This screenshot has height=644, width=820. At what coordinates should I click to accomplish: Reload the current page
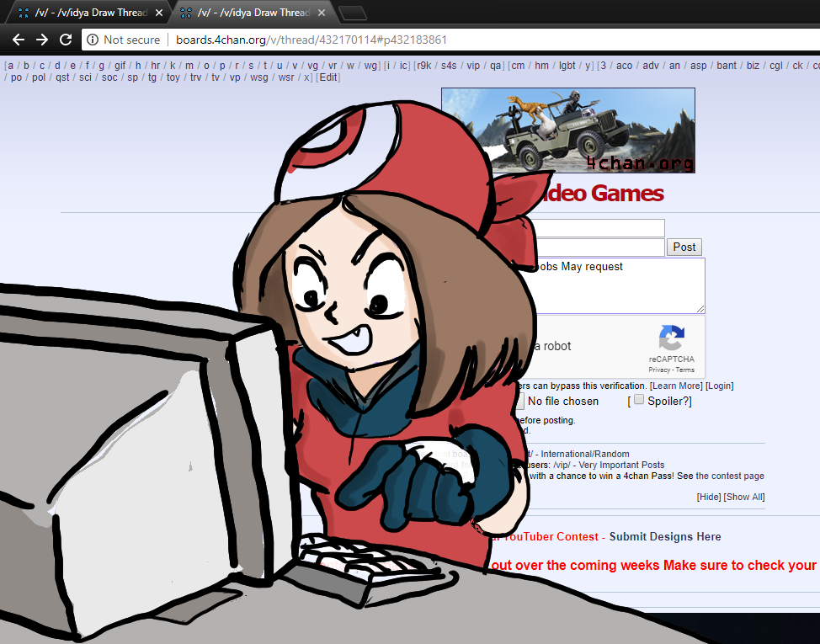click(x=66, y=40)
